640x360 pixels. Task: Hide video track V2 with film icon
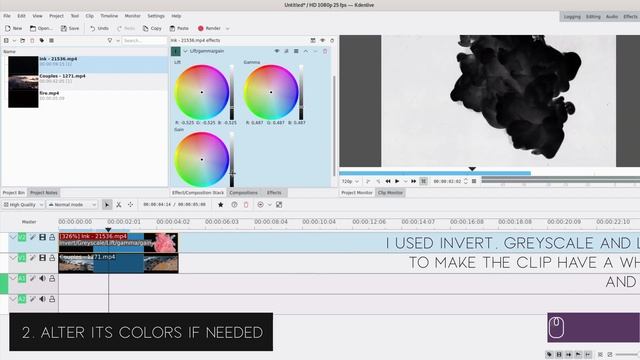(x=42, y=237)
